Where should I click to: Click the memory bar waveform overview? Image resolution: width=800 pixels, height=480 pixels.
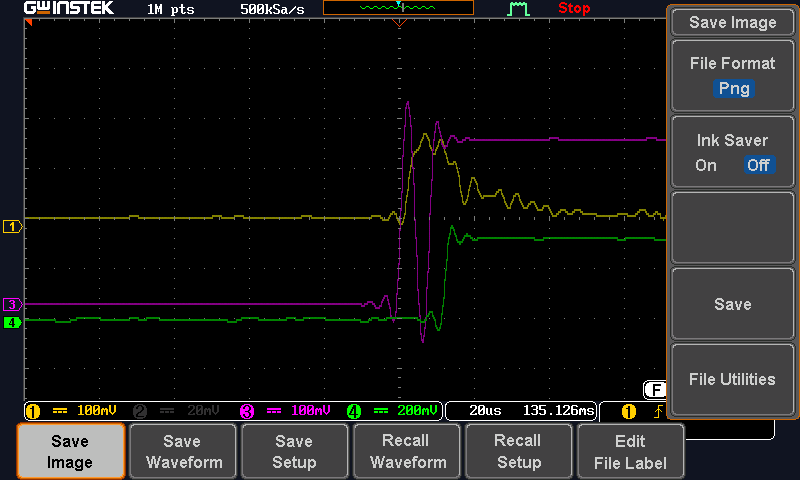coord(398,8)
